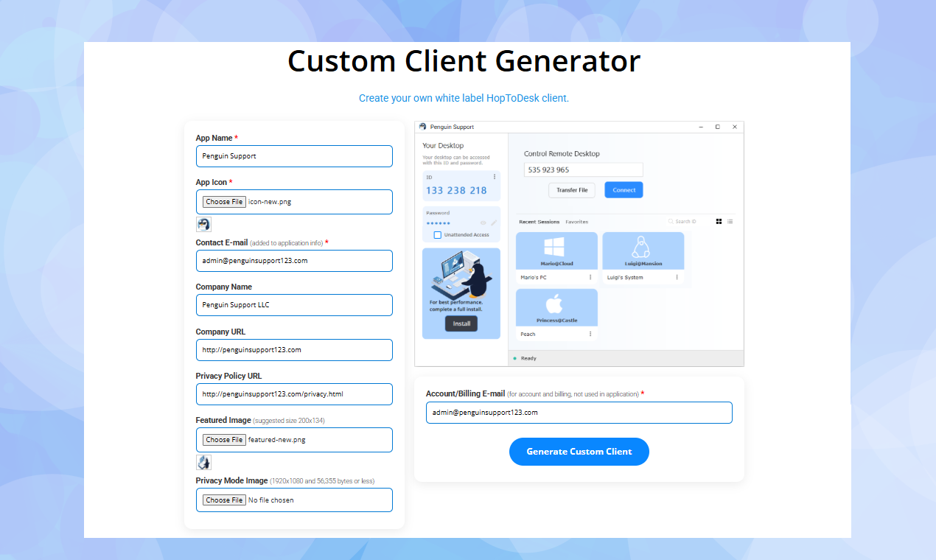Click the Apple logo on Princess@Castle card

554,304
